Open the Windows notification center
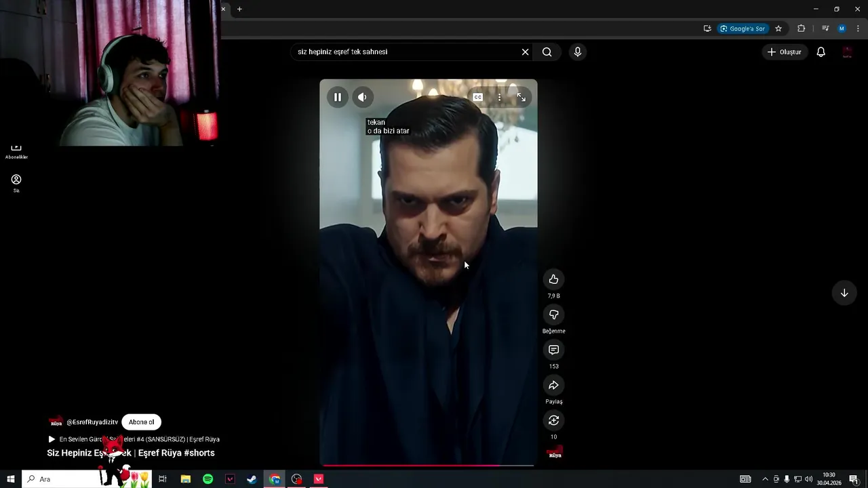The height and width of the screenshot is (488, 868). (x=854, y=479)
